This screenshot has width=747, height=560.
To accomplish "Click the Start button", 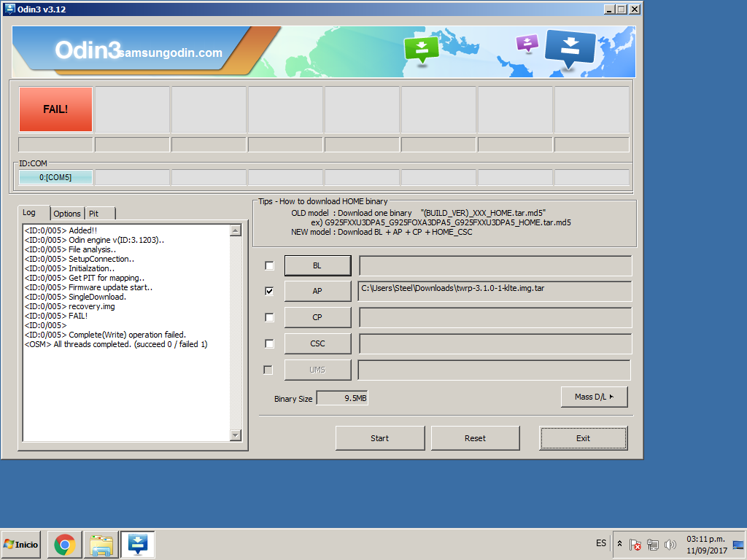I will [379, 438].
